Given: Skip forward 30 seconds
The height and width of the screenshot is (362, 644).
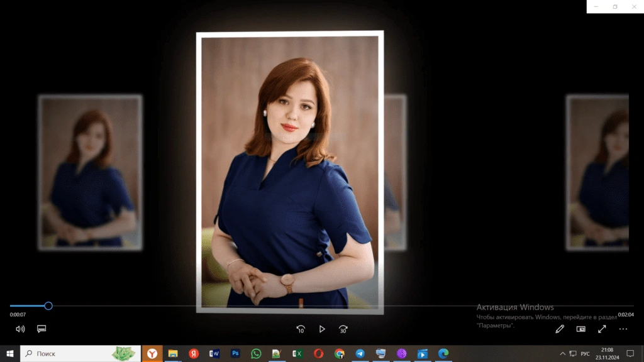Looking at the screenshot, I should pos(343,329).
